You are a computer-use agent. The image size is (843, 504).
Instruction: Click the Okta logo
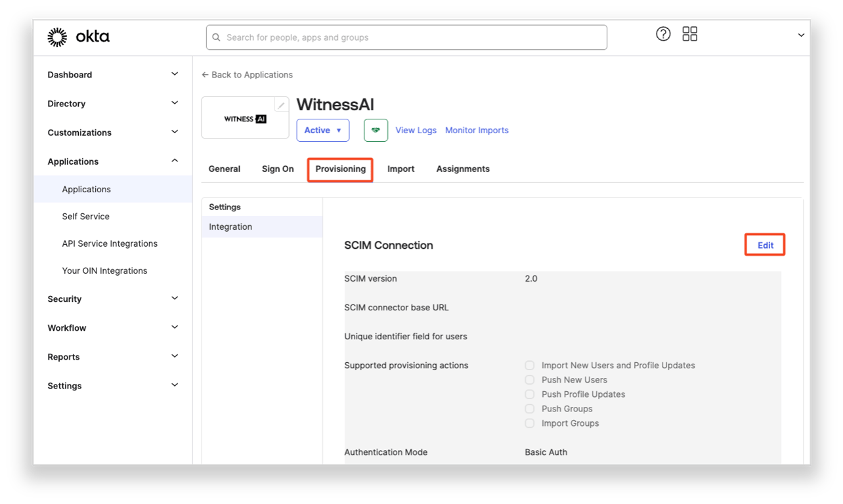[x=79, y=37]
